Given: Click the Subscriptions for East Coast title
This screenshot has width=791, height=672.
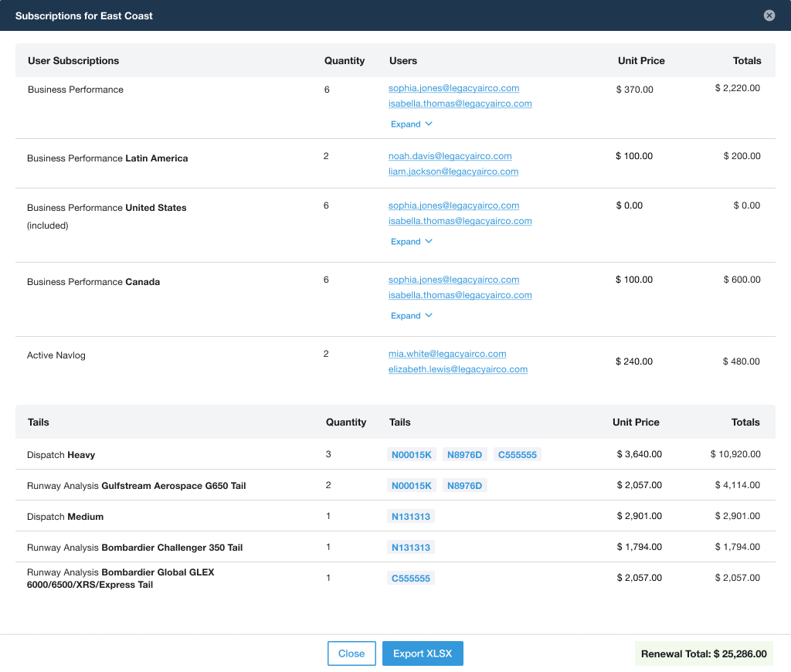Looking at the screenshot, I should pos(83,15).
